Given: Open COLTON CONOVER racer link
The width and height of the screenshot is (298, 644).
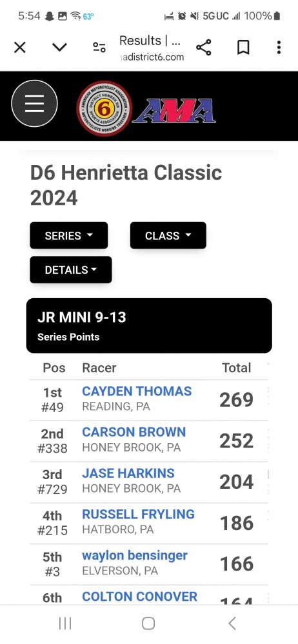Looking at the screenshot, I should pos(139,596).
